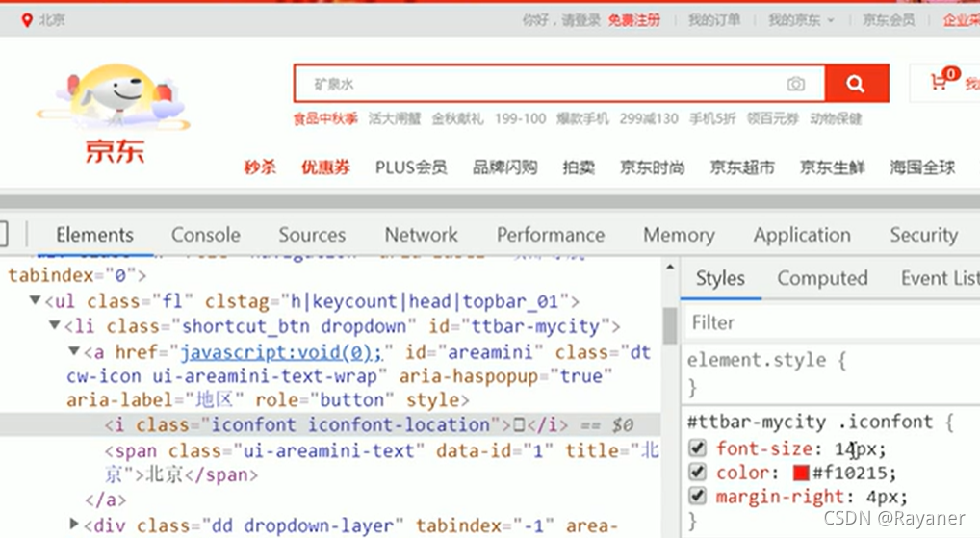This screenshot has width=980, height=538.
Task: Open the Performance tab
Action: (x=551, y=235)
